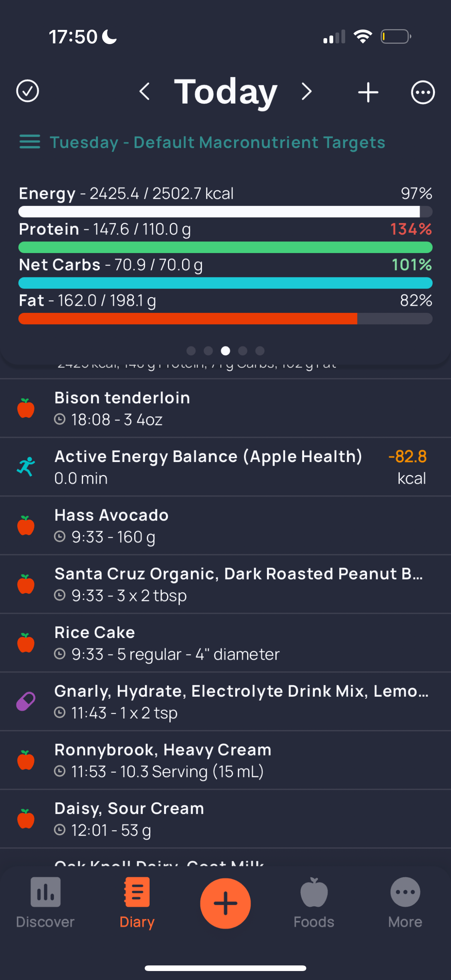Select the first summary page dot
This screenshot has width=451, height=980.
click(x=191, y=351)
